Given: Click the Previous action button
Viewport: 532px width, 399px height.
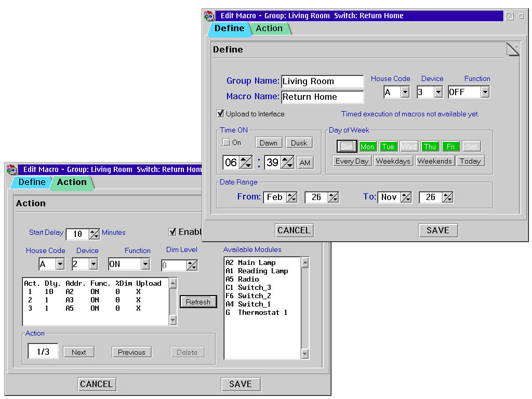Looking at the screenshot, I should point(131,352).
